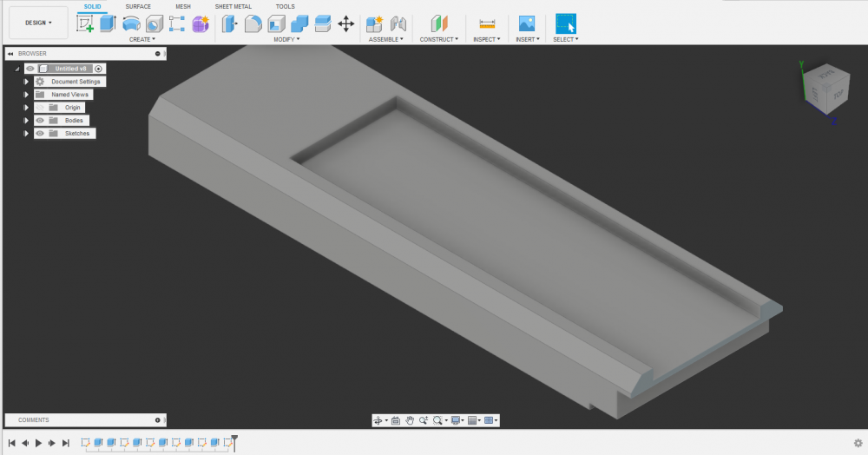The image size is (868, 455).
Task: Open the INSERT dropdown menu
Action: (528, 39)
